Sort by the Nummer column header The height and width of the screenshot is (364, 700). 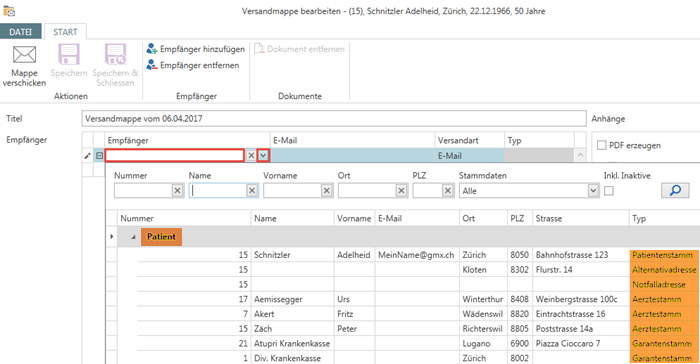click(x=184, y=218)
